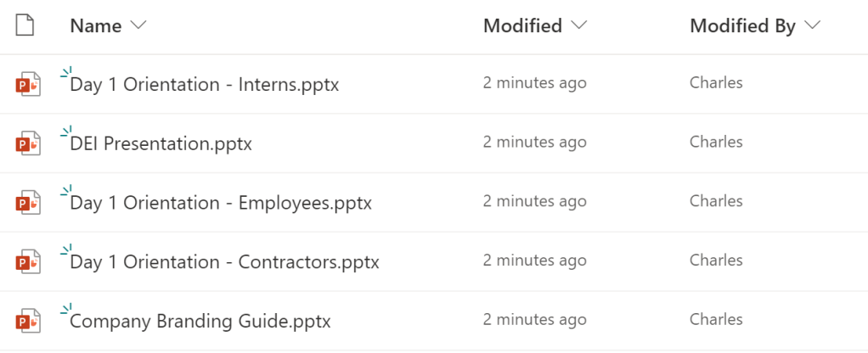868x353 pixels.
Task: Open the Modified column dropdown chevron
Action: coord(579,26)
